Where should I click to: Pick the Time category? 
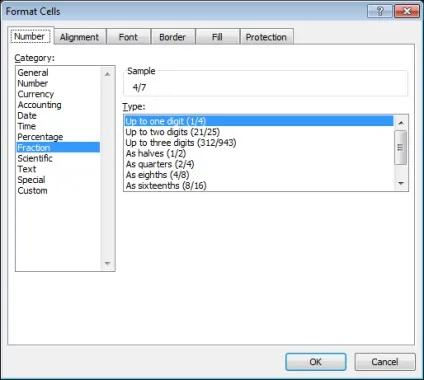[58, 126]
